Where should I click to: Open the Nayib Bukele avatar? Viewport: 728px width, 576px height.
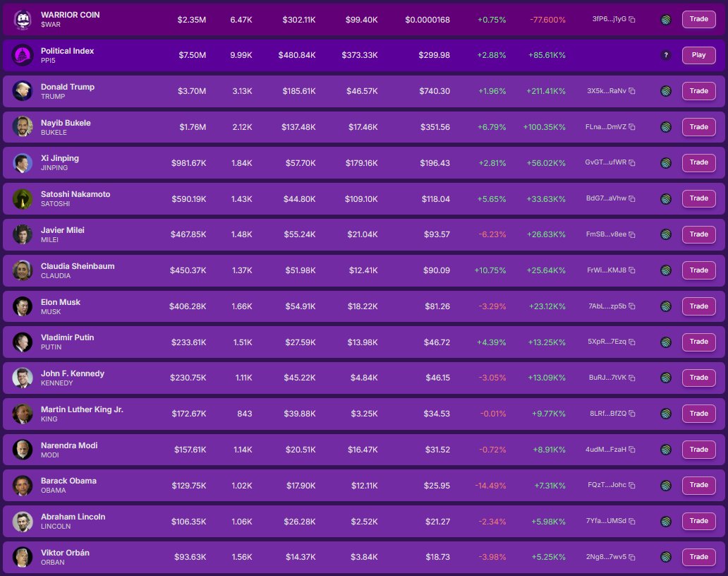(23, 127)
